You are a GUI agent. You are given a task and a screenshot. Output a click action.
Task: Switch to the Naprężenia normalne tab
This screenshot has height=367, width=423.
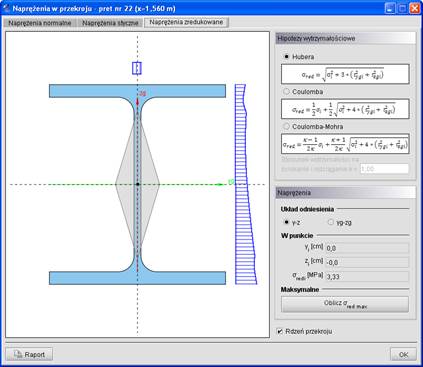(x=40, y=23)
